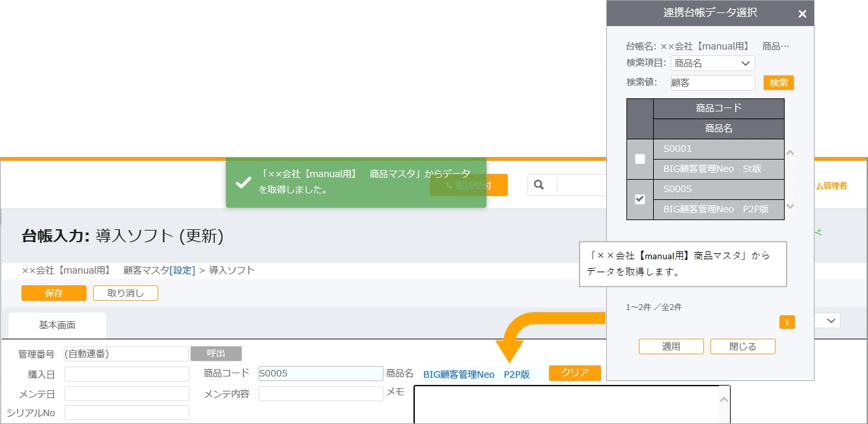The width and height of the screenshot is (868, 424).
Task: Go to page 1 in dialog pager
Action: [787, 322]
